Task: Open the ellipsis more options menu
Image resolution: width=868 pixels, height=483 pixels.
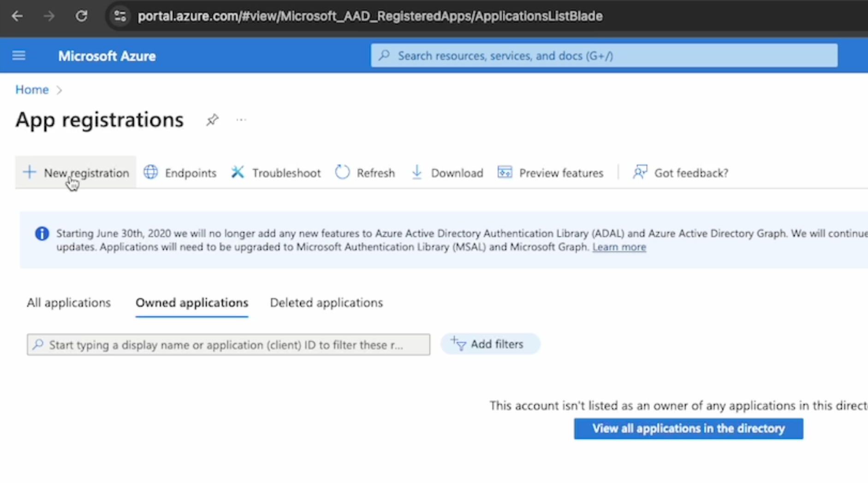Action: pyautogui.click(x=241, y=120)
